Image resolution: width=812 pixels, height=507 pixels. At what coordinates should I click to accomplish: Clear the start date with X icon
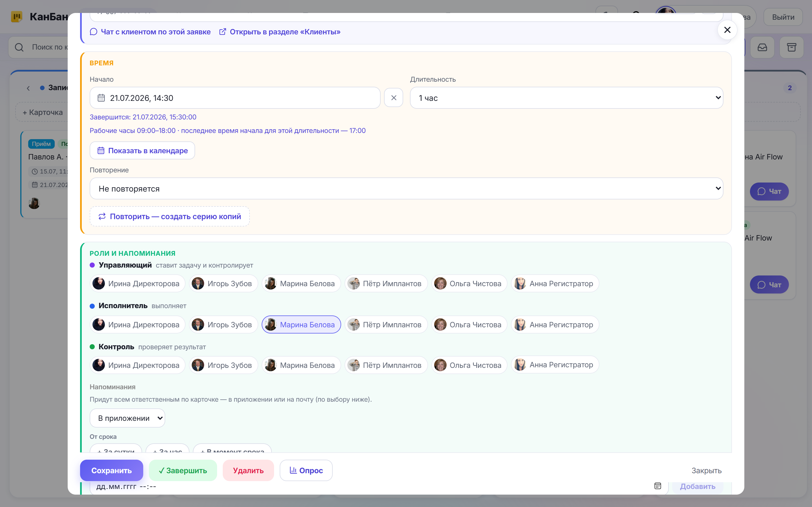point(393,97)
